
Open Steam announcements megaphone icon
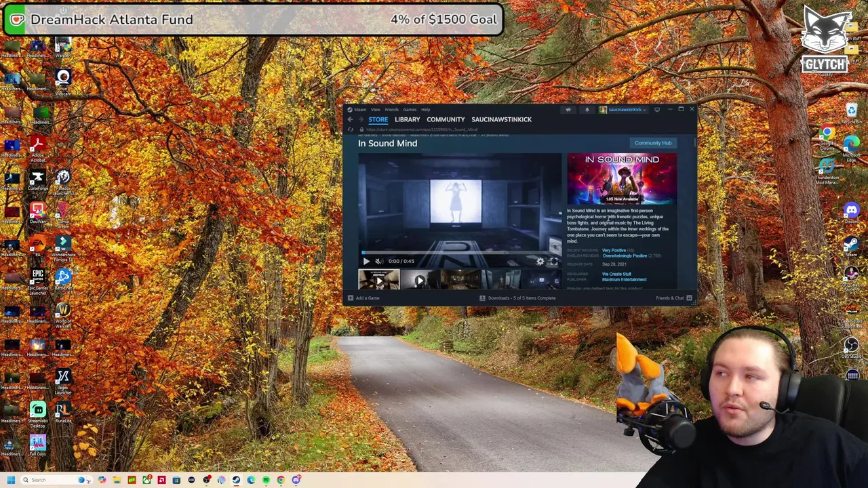(568, 110)
